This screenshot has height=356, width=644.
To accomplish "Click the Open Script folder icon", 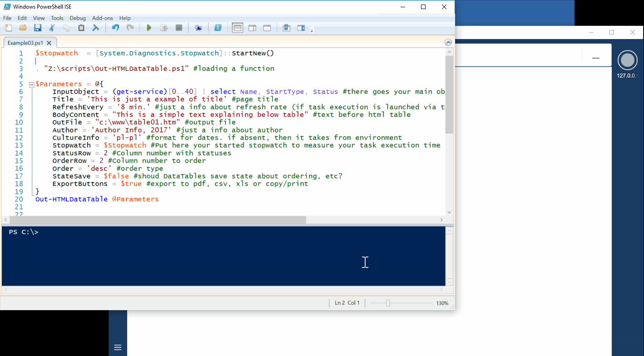I will coord(23,28).
